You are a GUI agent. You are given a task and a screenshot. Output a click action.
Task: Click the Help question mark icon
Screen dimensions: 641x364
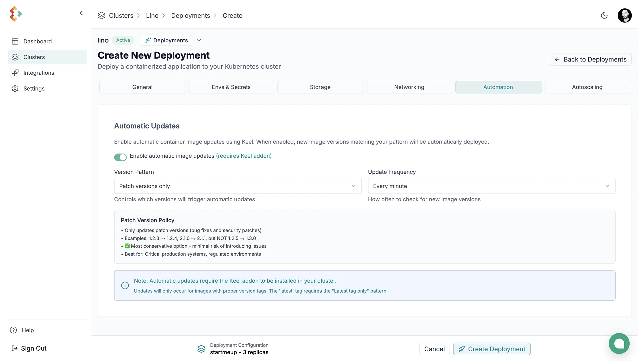13,330
